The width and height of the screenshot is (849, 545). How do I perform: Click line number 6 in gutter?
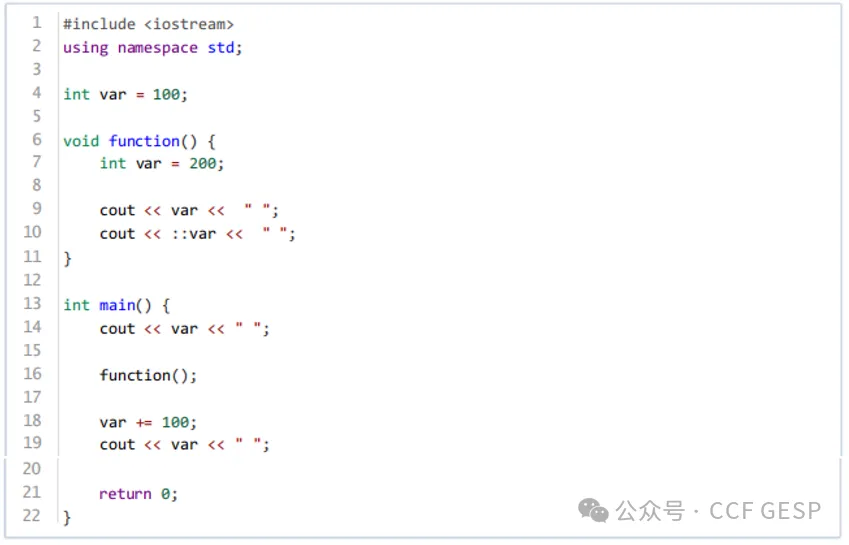(36, 140)
